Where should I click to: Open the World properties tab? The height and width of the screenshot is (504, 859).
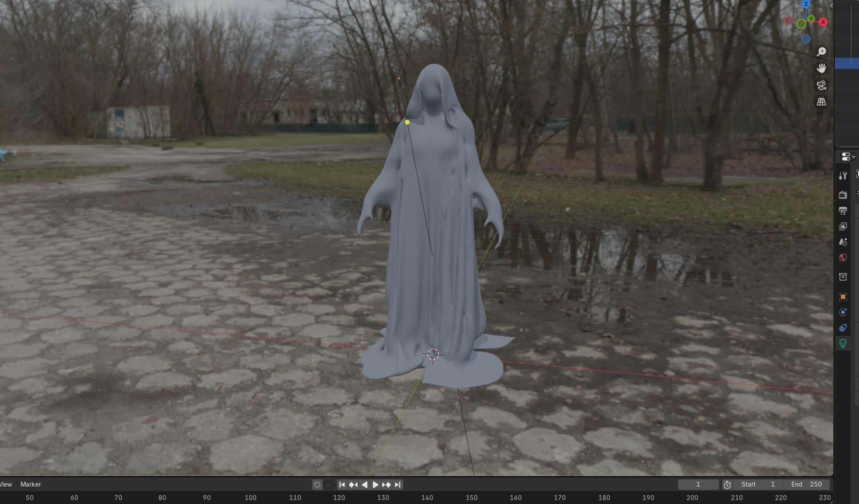pyautogui.click(x=843, y=258)
